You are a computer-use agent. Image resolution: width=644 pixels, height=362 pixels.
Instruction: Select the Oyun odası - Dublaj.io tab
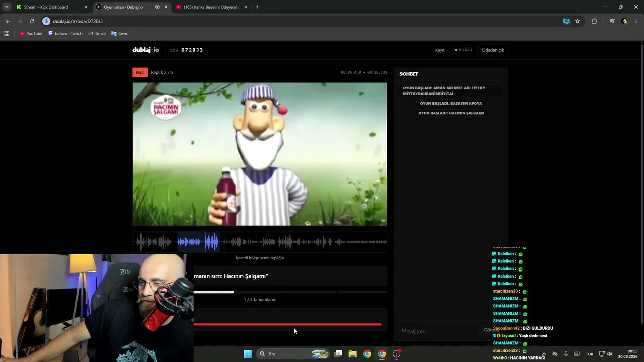click(131, 7)
